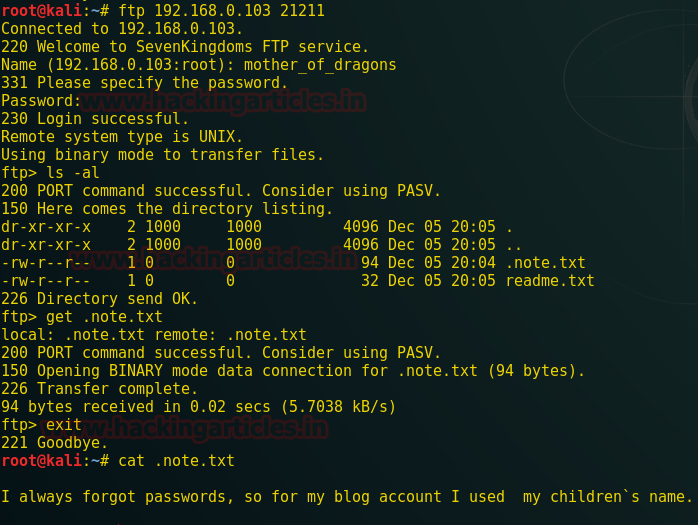Click the '230 Login successful.' message
Screen dimensions: 698x525
coord(95,118)
